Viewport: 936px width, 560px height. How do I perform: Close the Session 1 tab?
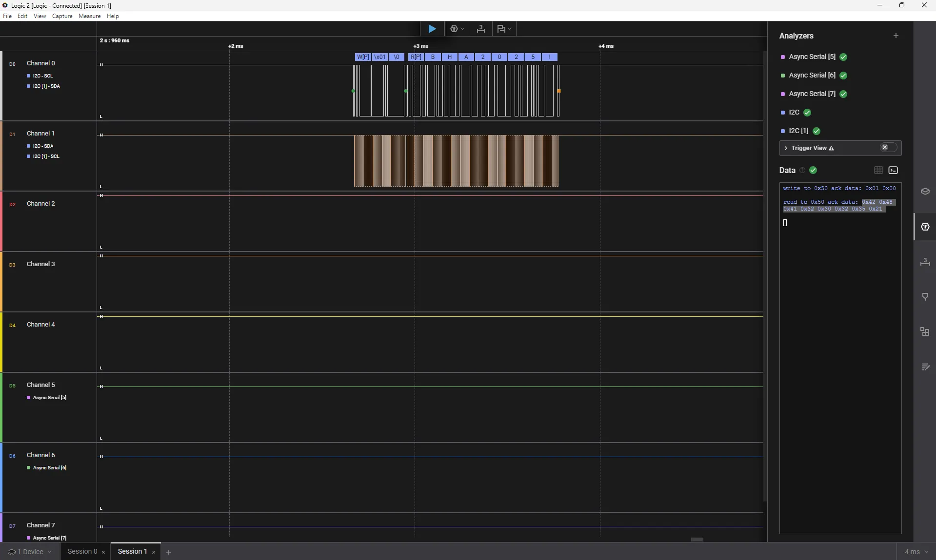154,552
